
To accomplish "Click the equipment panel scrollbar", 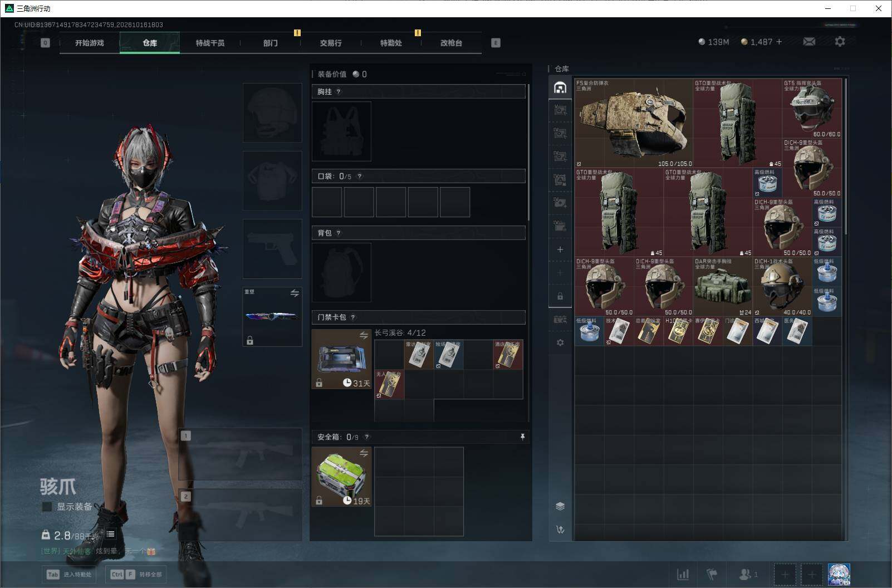I will point(528,151).
